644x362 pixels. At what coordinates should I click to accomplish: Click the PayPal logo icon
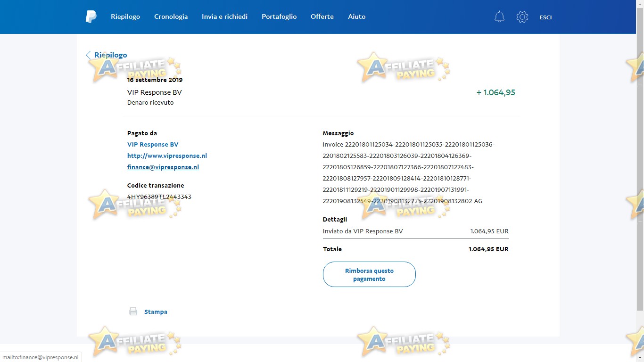click(91, 17)
